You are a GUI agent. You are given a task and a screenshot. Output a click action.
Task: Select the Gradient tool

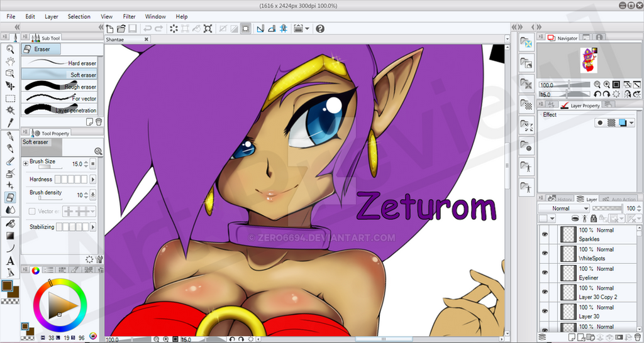click(x=10, y=236)
